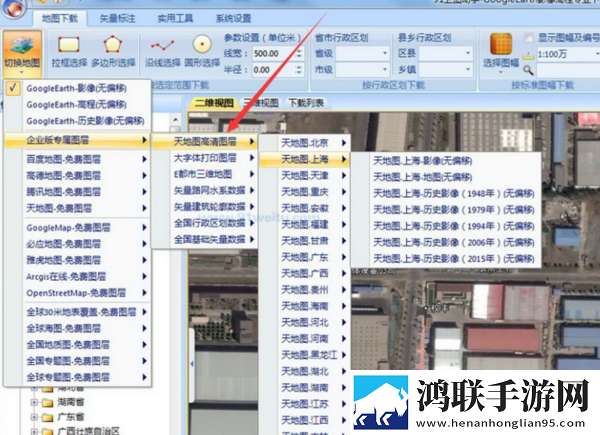This screenshot has height=435, width=600.
Task: Open the 全国行政区划数据 submenu
Action: tap(205, 223)
